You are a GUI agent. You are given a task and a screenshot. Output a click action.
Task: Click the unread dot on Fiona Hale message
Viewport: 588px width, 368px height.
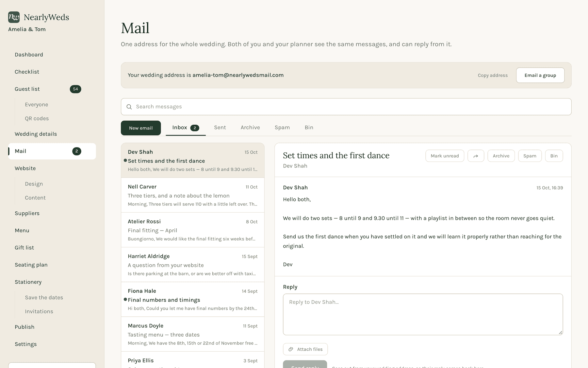pyautogui.click(x=125, y=299)
